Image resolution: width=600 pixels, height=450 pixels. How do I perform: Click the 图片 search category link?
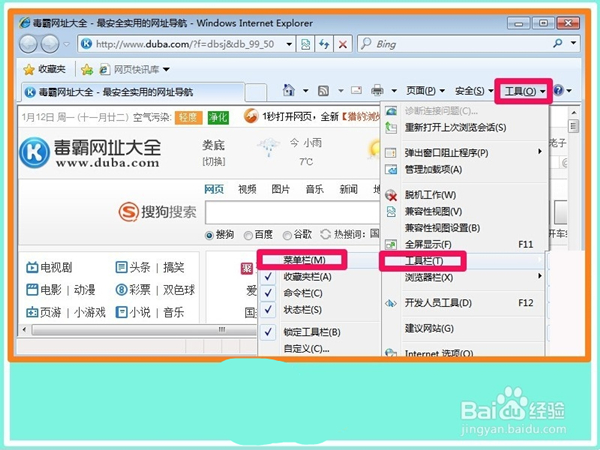(x=280, y=189)
